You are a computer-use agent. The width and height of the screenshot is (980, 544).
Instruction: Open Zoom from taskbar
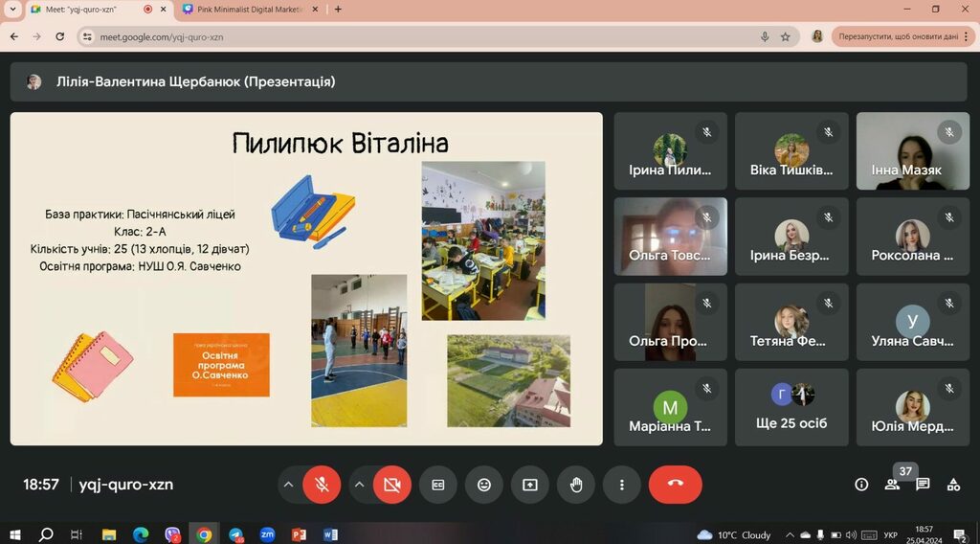point(267,534)
